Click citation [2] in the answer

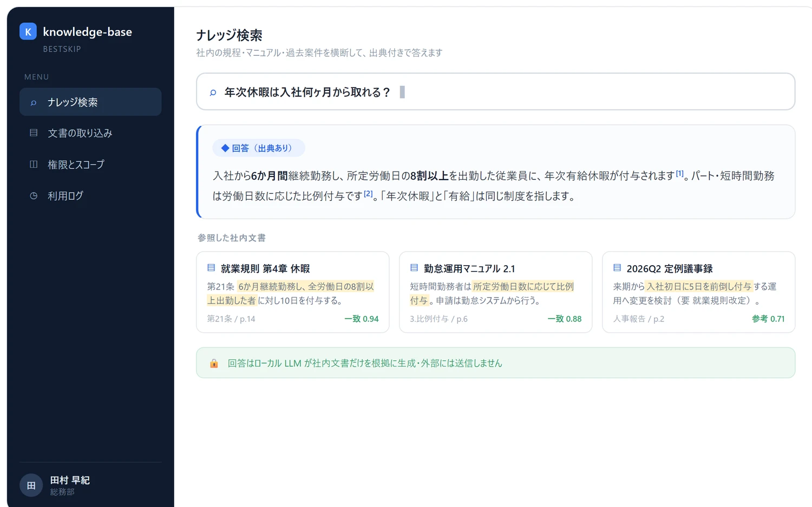point(368,193)
